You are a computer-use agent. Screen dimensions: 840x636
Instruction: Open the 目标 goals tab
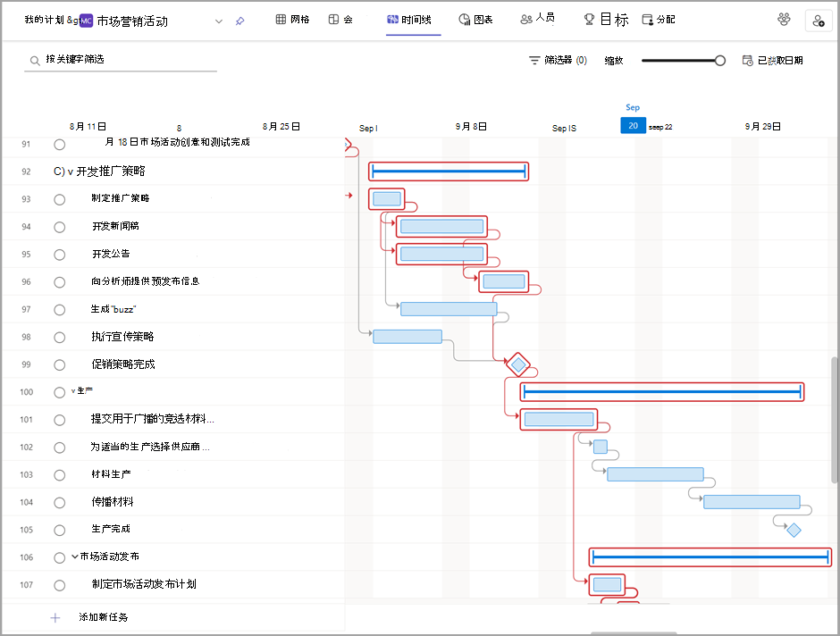pos(606,20)
